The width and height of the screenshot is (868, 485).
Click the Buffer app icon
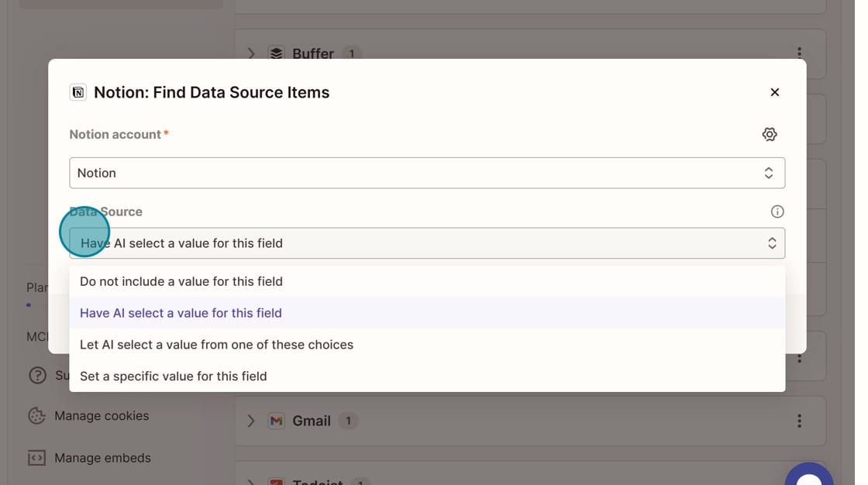[x=276, y=53]
